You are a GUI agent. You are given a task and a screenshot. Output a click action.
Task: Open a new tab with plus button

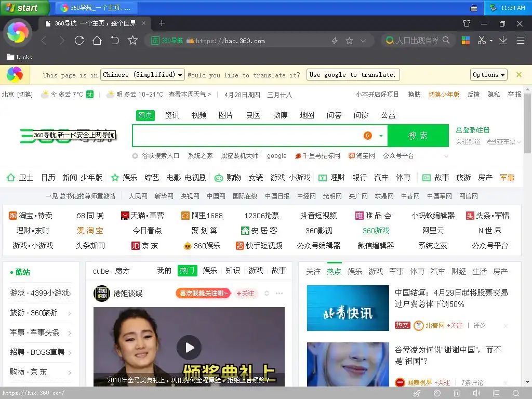pyautogui.click(x=162, y=23)
